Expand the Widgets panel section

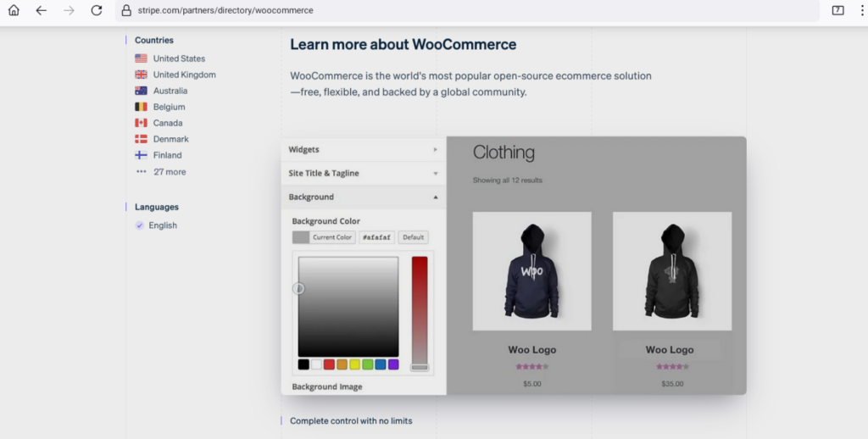[363, 149]
